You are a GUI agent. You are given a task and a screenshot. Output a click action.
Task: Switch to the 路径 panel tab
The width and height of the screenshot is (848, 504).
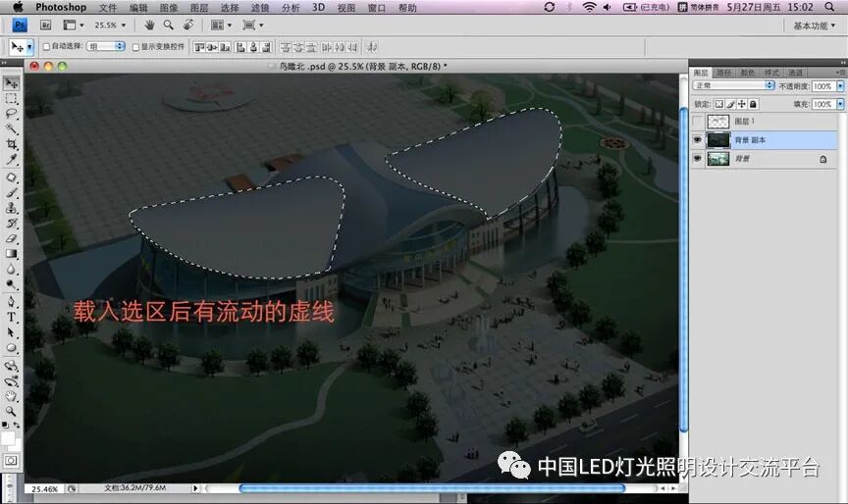pos(723,73)
